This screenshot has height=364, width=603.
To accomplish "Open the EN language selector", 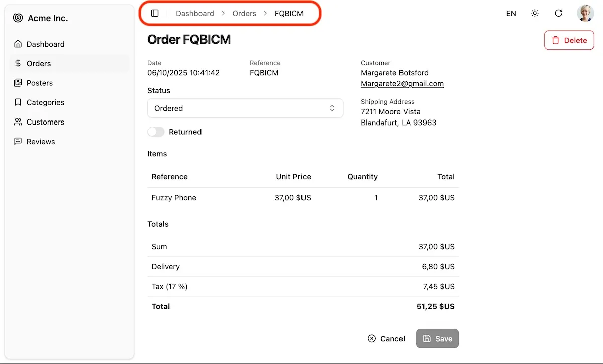I will (x=511, y=14).
